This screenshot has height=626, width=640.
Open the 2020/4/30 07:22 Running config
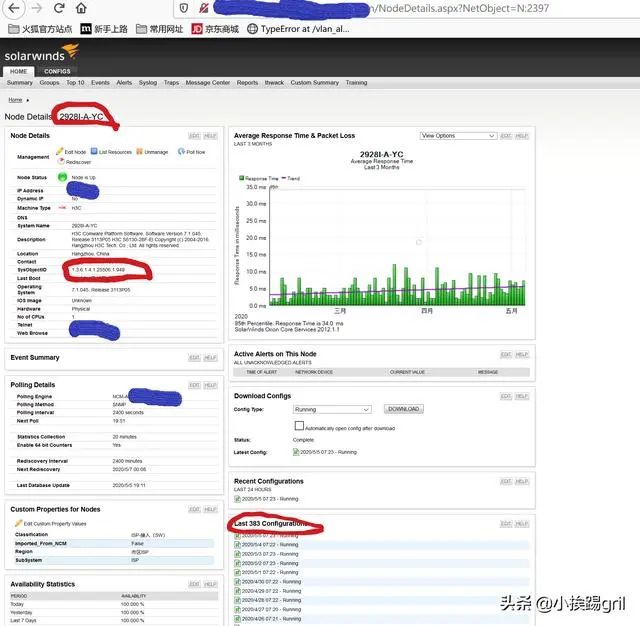tap(271, 582)
